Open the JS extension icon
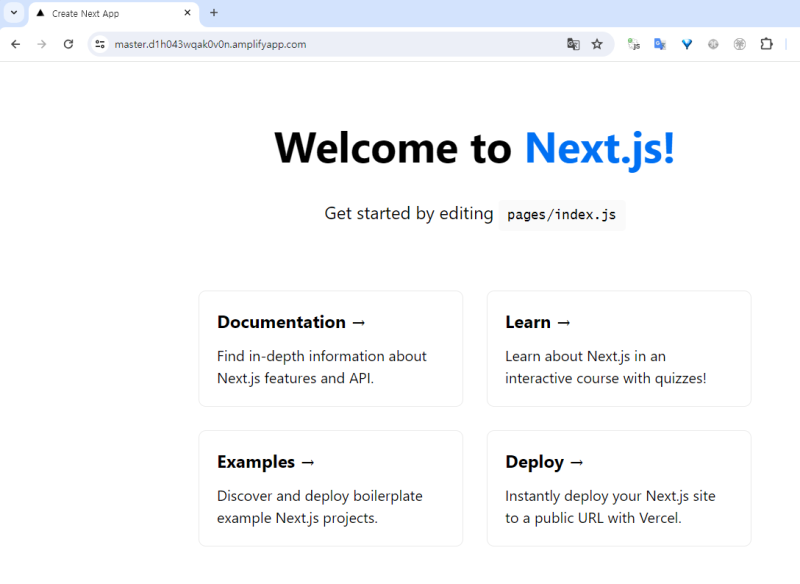 point(633,44)
